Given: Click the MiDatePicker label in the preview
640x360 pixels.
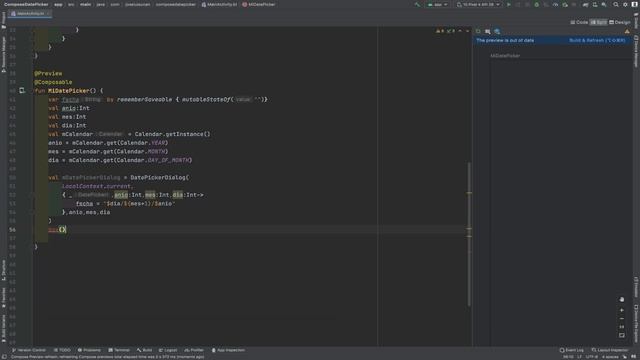Looking at the screenshot, I should (505, 56).
